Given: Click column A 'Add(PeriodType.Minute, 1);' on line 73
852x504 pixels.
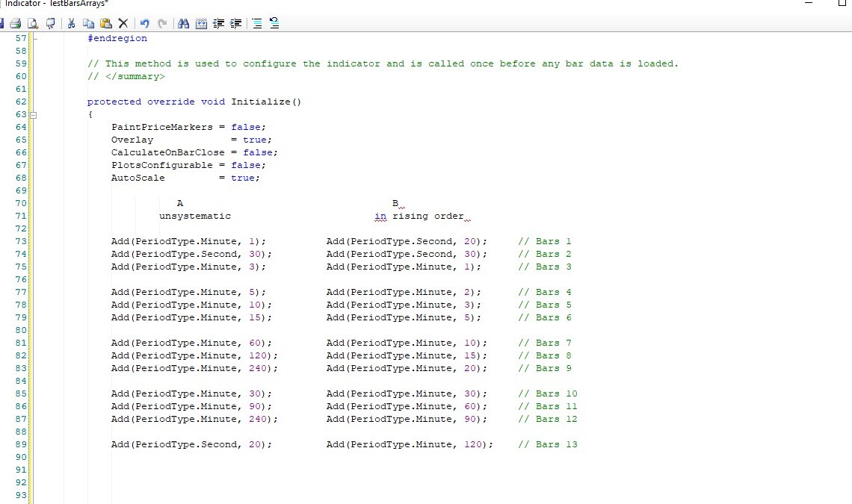Looking at the screenshot, I should tap(188, 241).
